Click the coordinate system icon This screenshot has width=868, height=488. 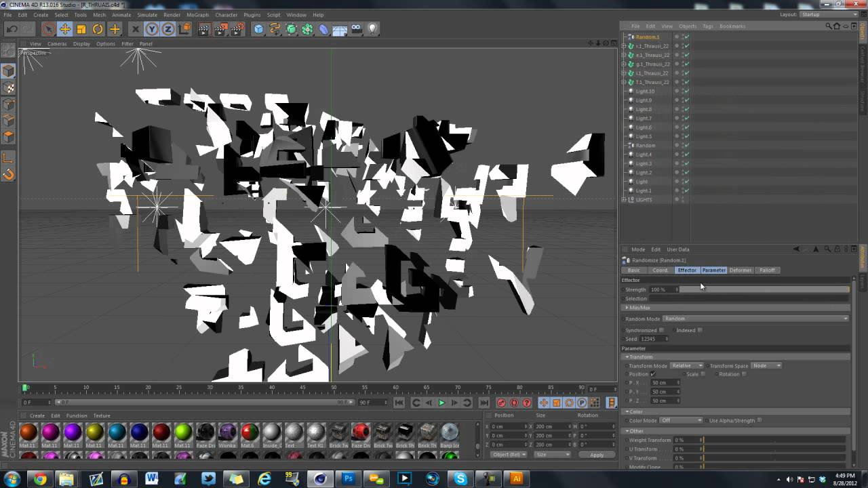click(x=184, y=29)
